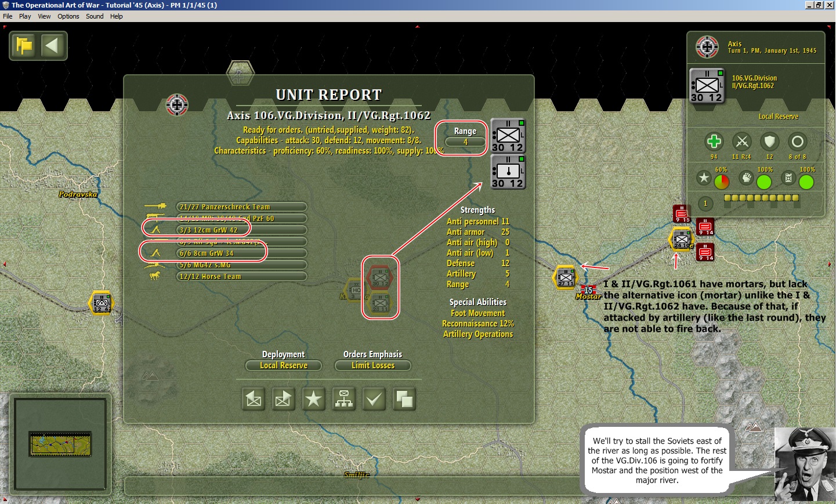The width and height of the screenshot is (836, 504).
Task: Click the MG42 s.MG equipment row
Action: [x=241, y=265]
